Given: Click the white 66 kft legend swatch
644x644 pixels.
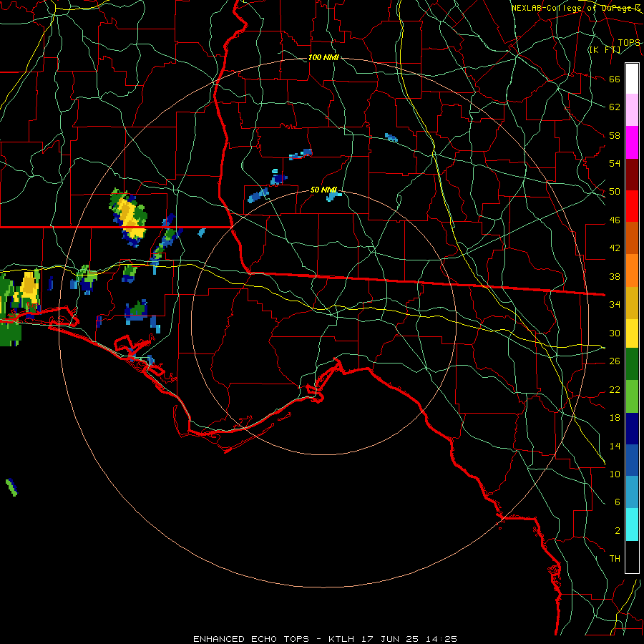Looking at the screenshot, I should (x=632, y=79).
